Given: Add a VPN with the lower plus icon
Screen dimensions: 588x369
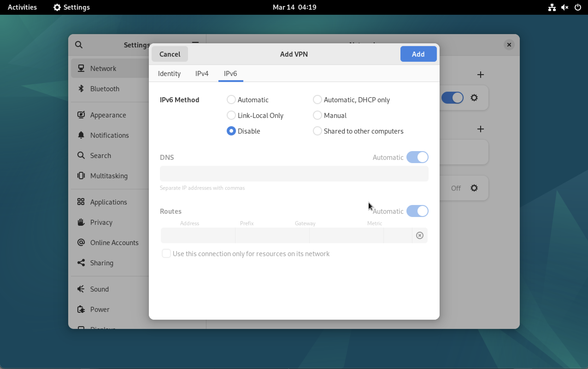Looking at the screenshot, I should pos(480,129).
